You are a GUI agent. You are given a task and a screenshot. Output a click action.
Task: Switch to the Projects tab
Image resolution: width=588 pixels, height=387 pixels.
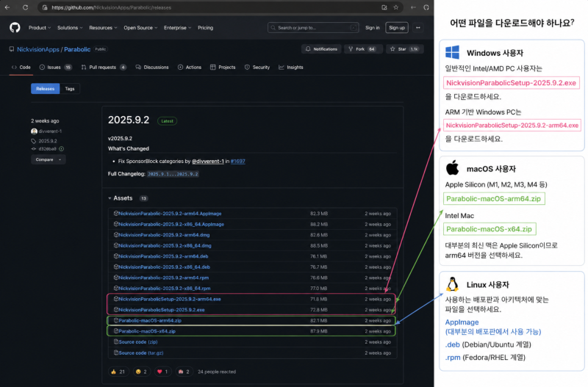coord(223,68)
